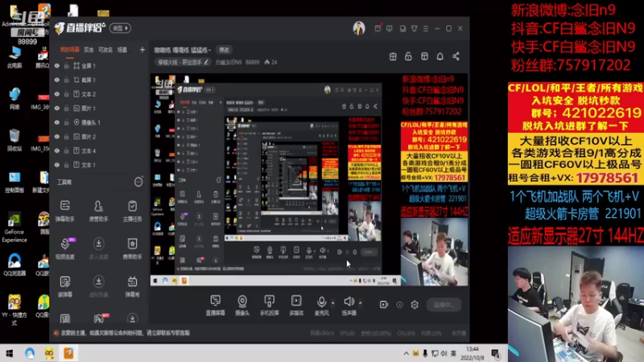Open the hamburger menu in title bar
The height and width of the screenshot is (362, 644).
pyautogui.click(x=426, y=28)
